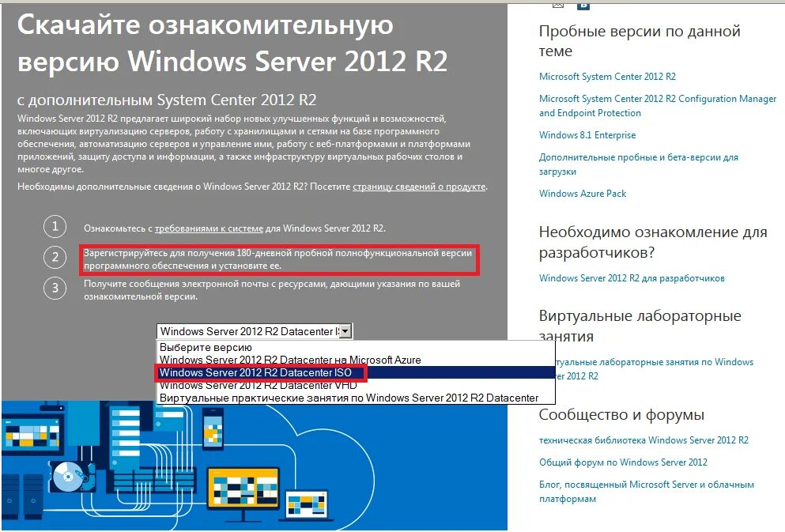Click heading 'Сообщество и форумы'

621,414
